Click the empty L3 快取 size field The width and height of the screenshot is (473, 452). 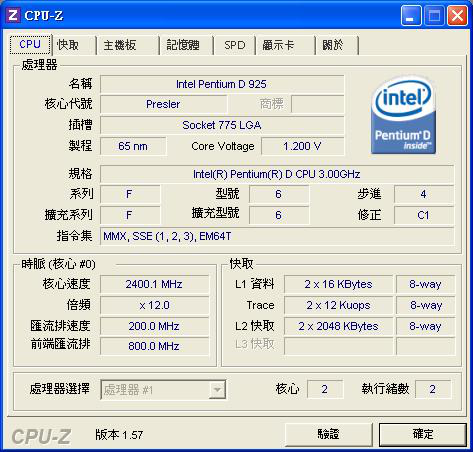point(338,346)
